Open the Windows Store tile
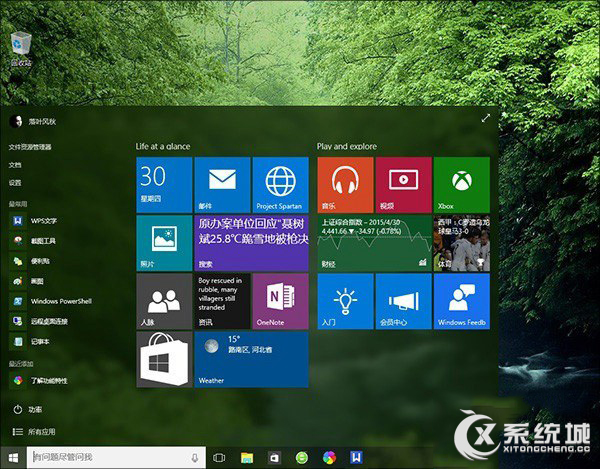Viewport: 600px width, 469px height. [164, 359]
